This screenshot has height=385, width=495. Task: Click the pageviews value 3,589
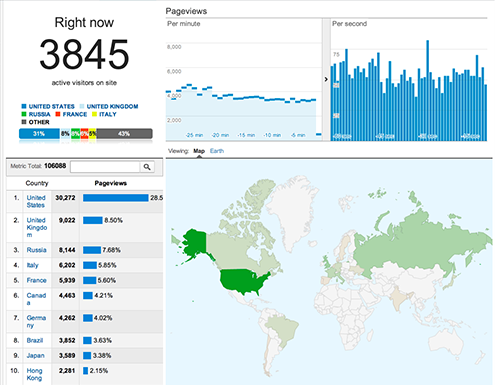67,356
